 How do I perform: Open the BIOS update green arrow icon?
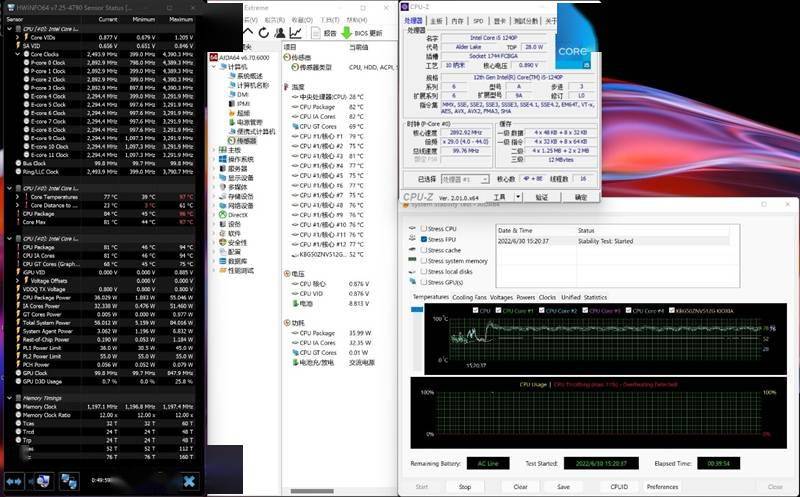coord(347,33)
